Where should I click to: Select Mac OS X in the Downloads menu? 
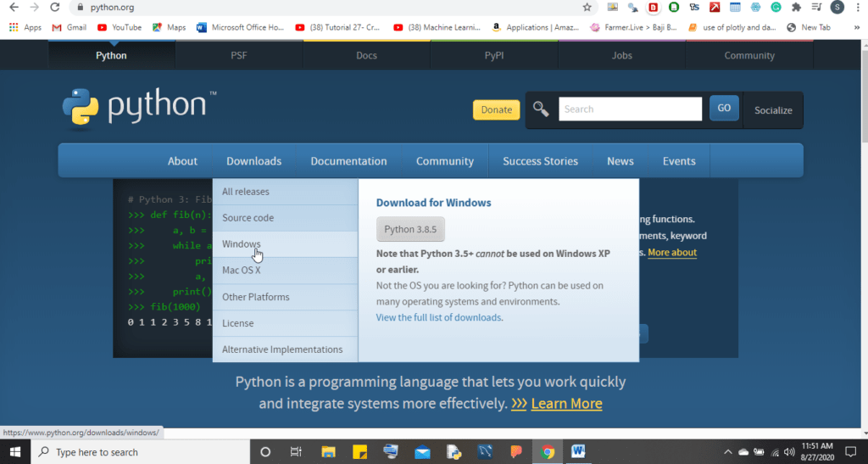pyautogui.click(x=285, y=271)
